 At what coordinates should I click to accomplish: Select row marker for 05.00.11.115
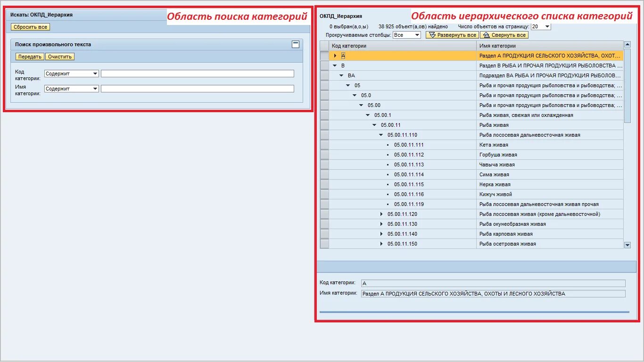[x=324, y=184]
